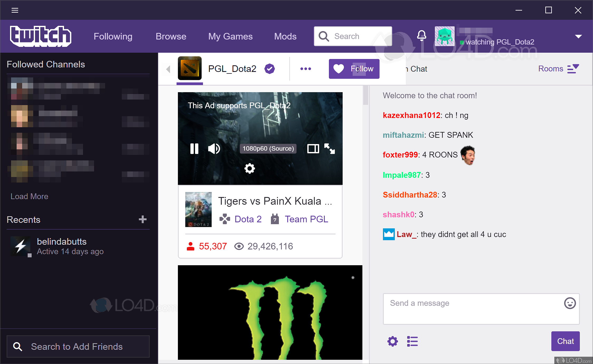Screen dimensions: 593x364
Task: Click the username foxter999 in chat
Action: [x=400, y=155]
